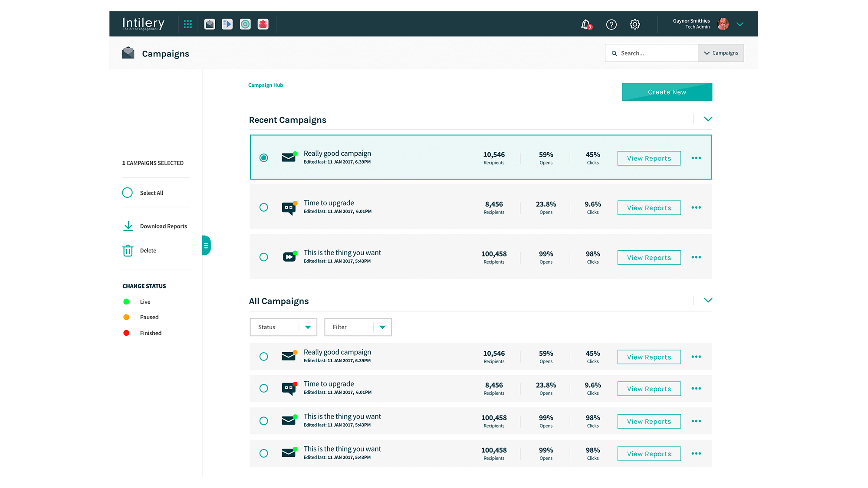This screenshot has height=488, width=868.
Task: Click the Create New button
Action: [x=667, y=92]
